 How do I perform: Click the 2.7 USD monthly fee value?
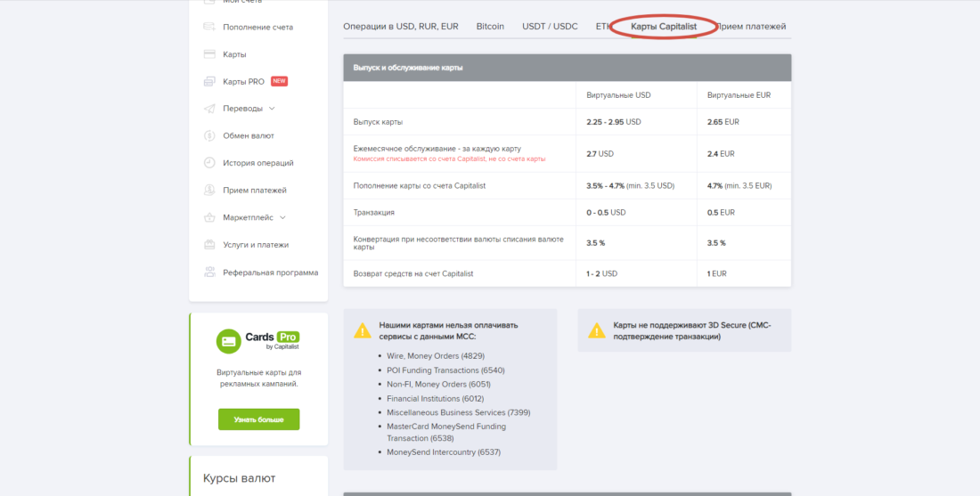pyautogui.click(x=600, y=153)
